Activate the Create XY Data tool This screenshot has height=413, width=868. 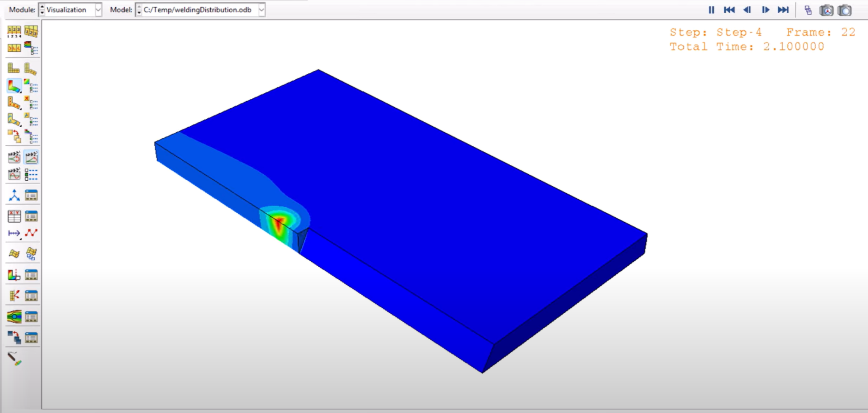[14, 215]
